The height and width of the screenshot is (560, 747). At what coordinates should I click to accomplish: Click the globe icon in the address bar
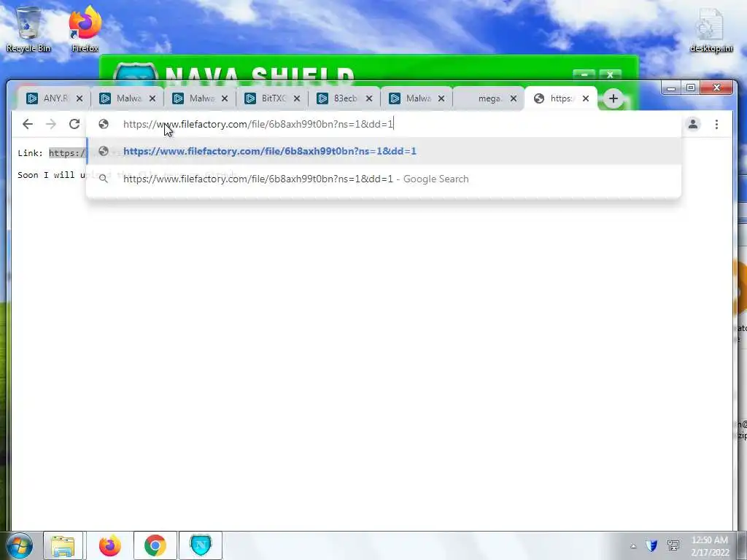104,124
